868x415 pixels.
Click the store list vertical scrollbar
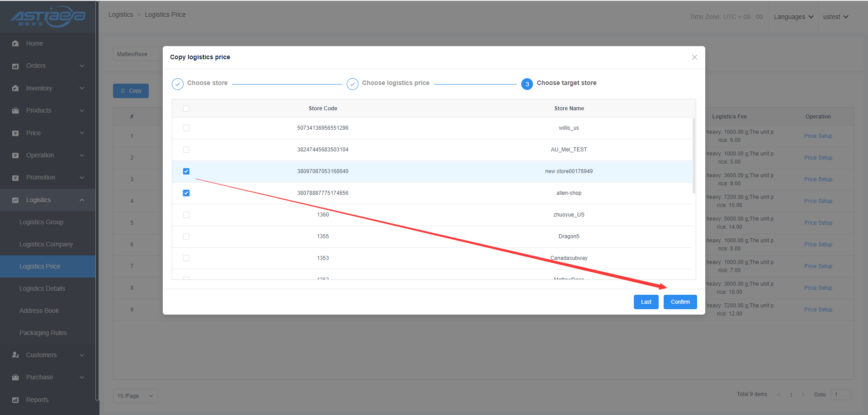(x=693, y=156)
